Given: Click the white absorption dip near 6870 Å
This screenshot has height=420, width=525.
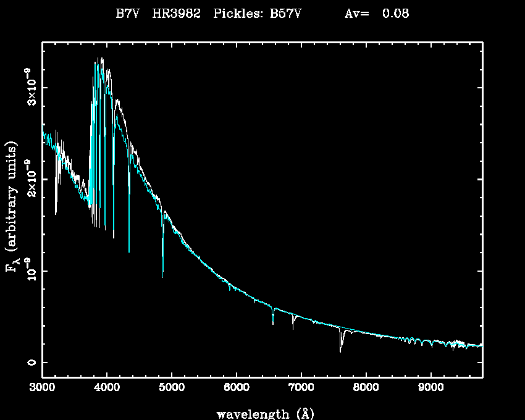Looking at the screenshot, I should tap(293, 324).
